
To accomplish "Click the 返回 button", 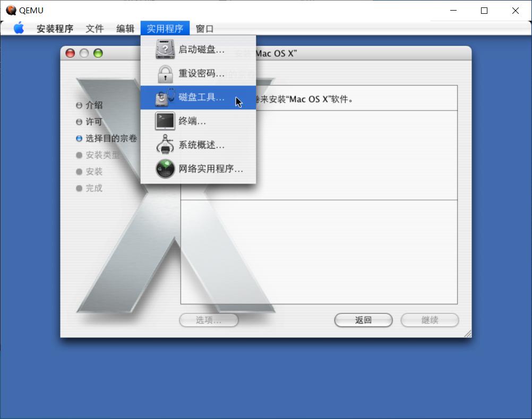I will click(363, 320).
